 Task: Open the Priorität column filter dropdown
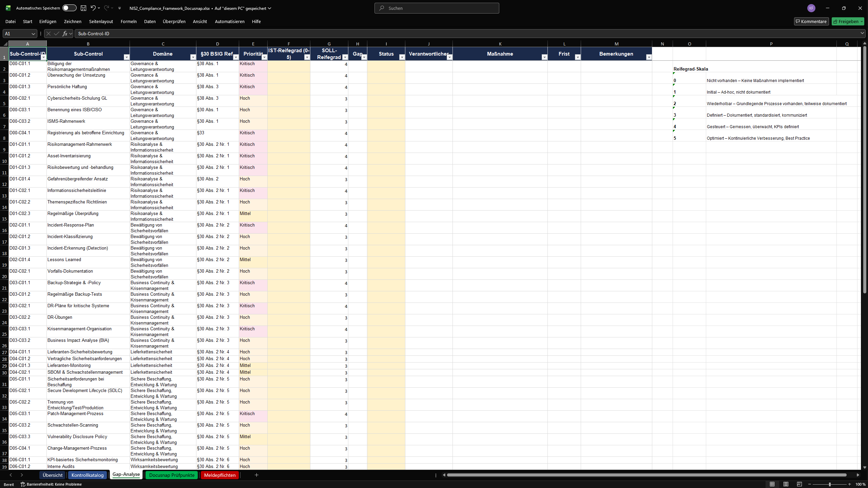264,57
